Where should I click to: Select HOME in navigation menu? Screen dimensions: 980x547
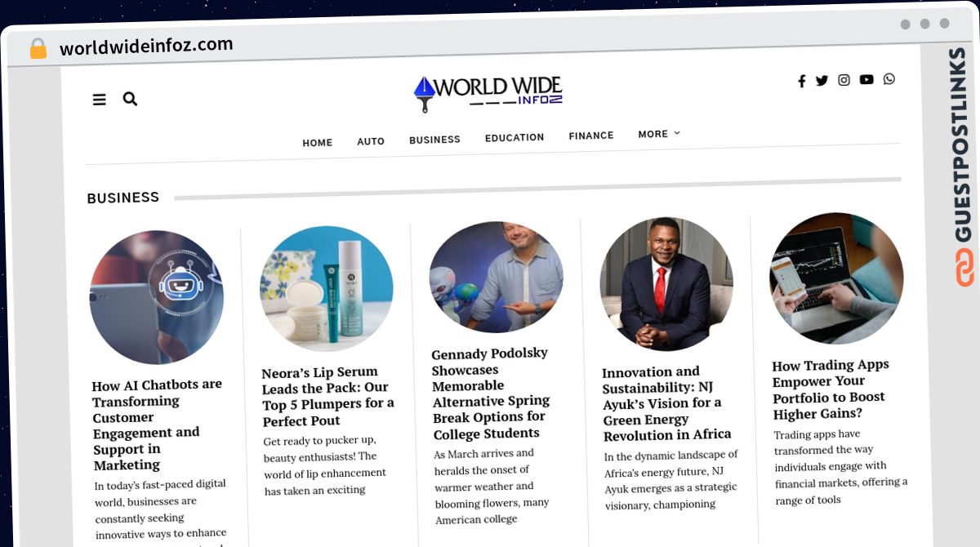pyautogui.click(x=318, y=143)
